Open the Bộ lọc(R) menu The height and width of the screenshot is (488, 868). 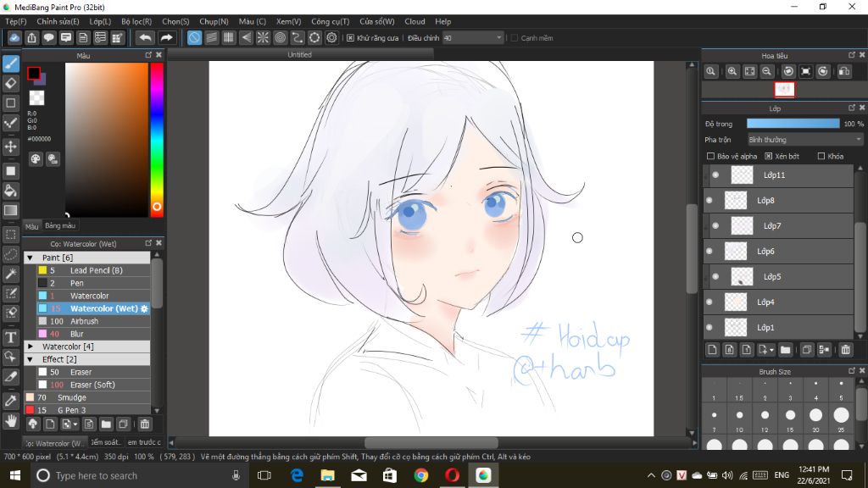coord(136,21)
